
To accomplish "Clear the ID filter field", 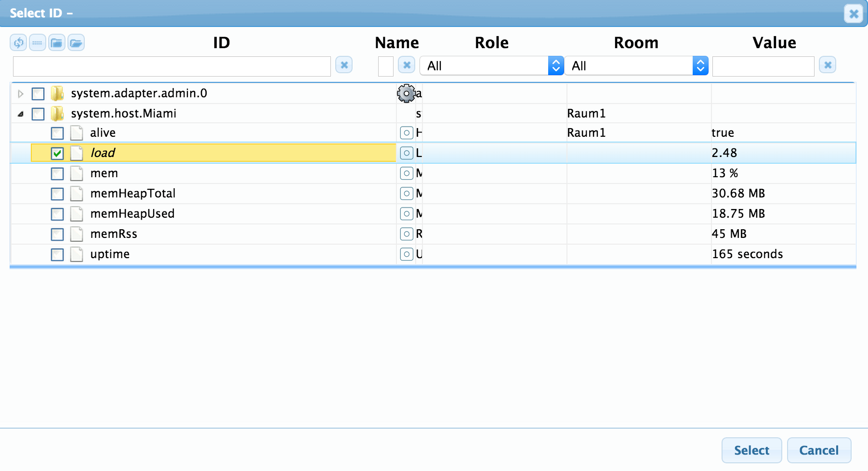I will (x=344, y=65).
